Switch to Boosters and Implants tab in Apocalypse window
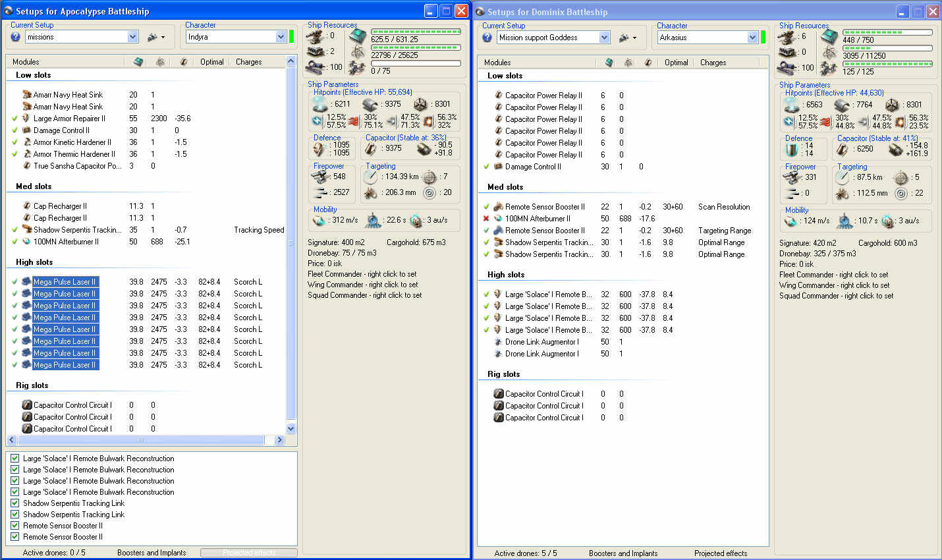 pyautogui.click(x=152, y=553)
